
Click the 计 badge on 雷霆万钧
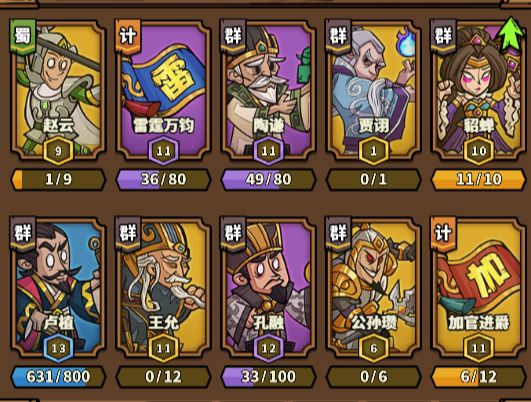tap(128, 36)
